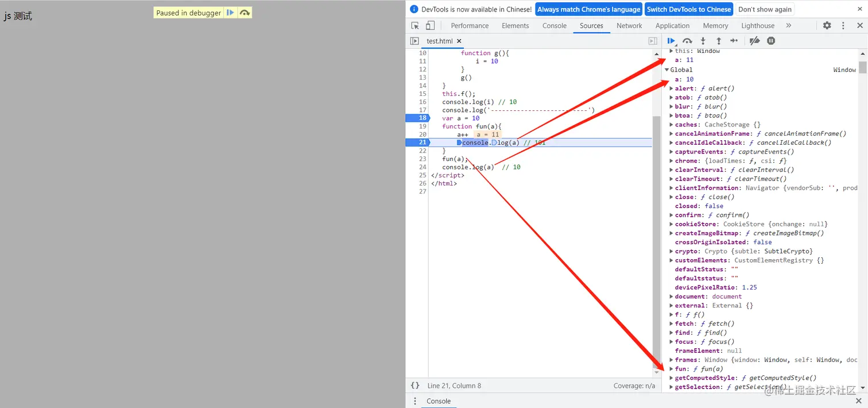Expand the crypto entry

[672, 251]
